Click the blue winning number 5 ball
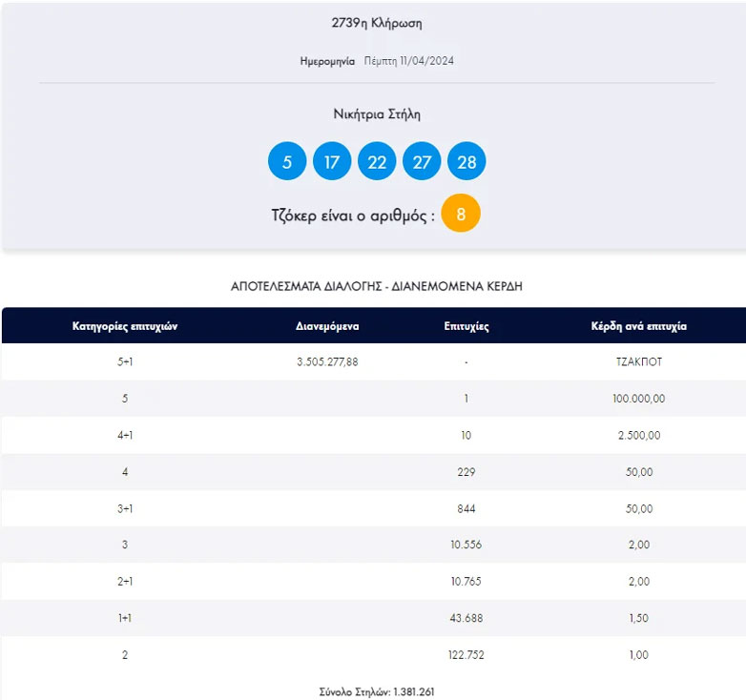This screenshot has width=746, height=700. (287, 161)
